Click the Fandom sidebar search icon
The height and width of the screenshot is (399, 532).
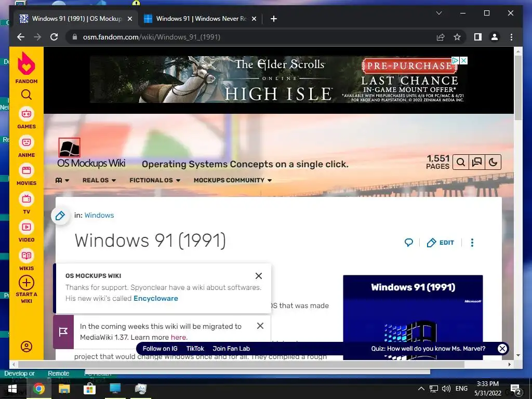point(26,95)
